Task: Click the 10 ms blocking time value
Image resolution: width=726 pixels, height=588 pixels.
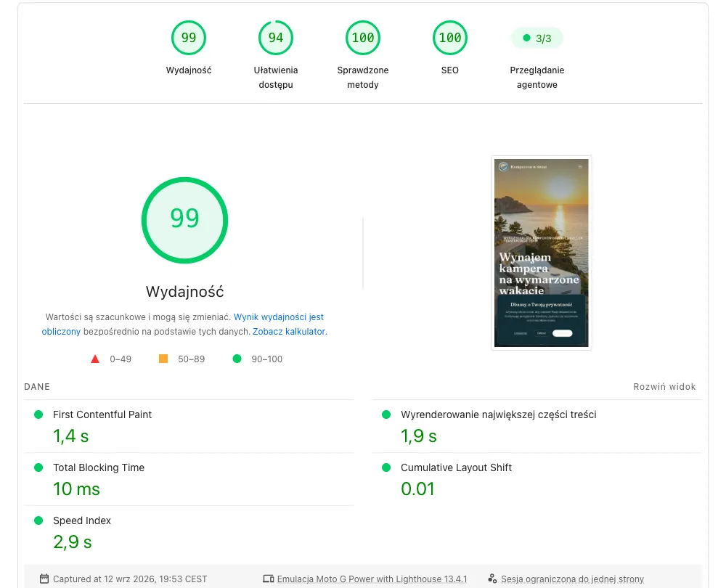Action: 76,489
